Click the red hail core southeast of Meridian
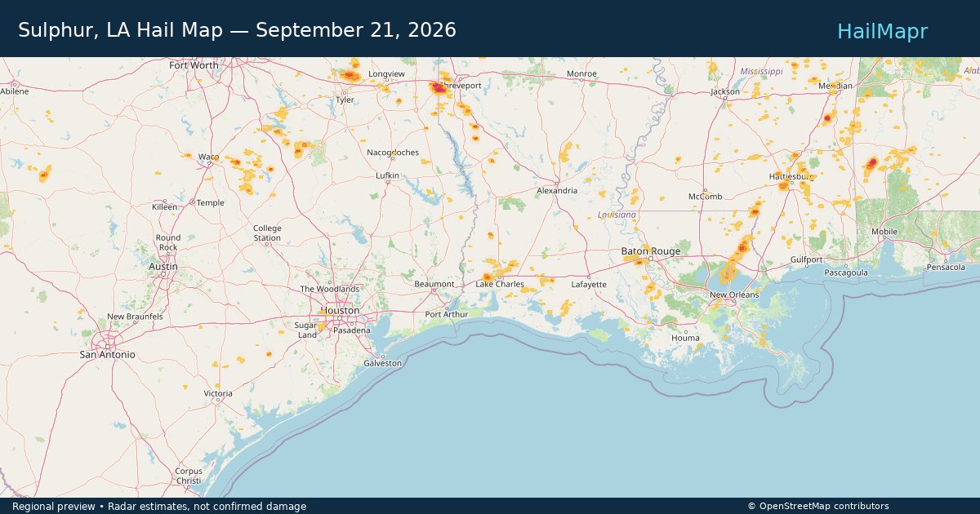Screen dimensions: 980x514 coord(871,163)
